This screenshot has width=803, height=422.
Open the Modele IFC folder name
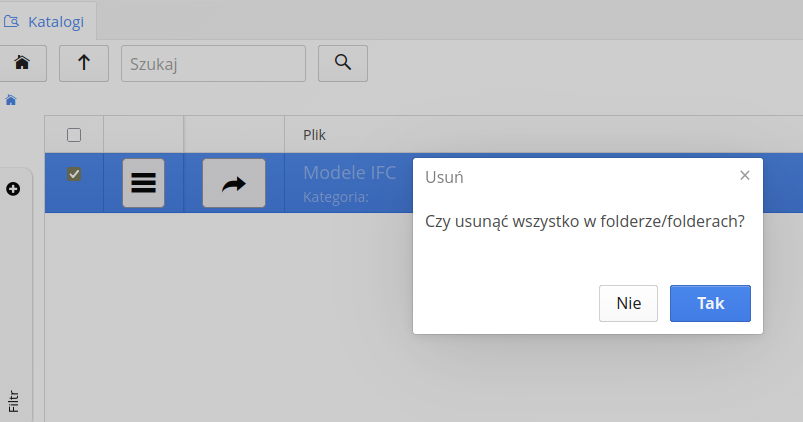pyautogui.click(x=349, y=172)
